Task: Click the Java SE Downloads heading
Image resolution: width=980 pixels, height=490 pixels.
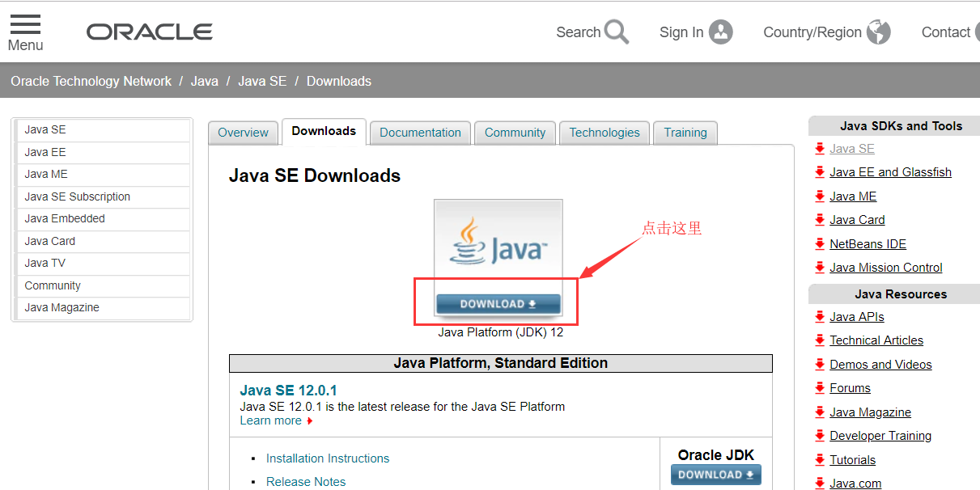Action: 315,175
